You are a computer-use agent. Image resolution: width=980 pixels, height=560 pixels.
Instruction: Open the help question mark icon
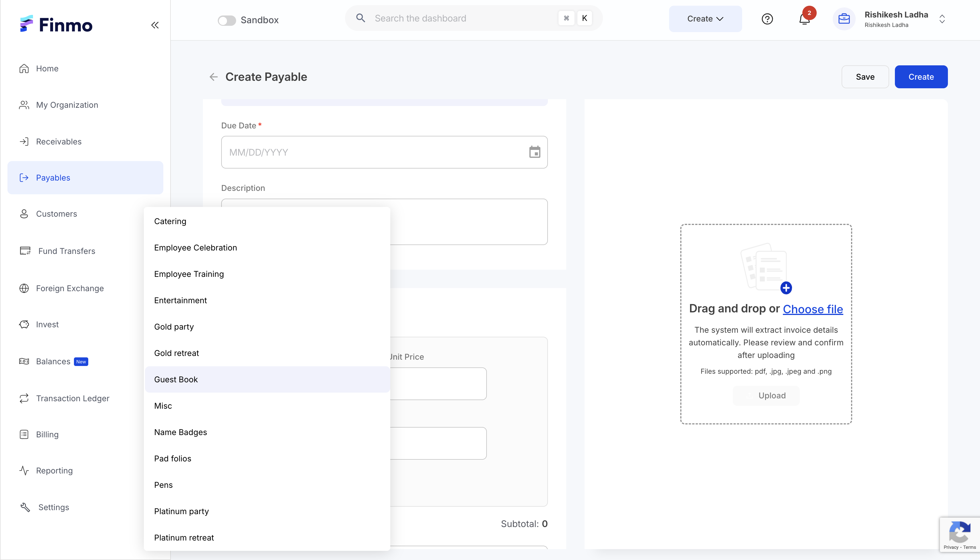767,19
